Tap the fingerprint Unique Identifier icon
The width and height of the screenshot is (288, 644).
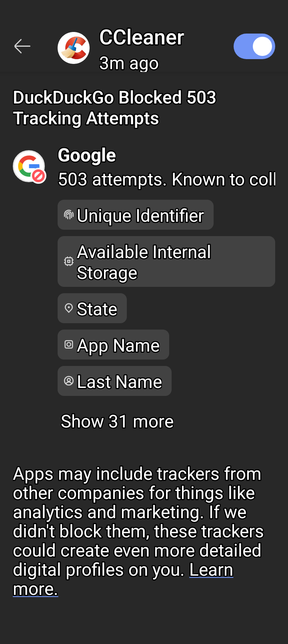click(69, 215)
